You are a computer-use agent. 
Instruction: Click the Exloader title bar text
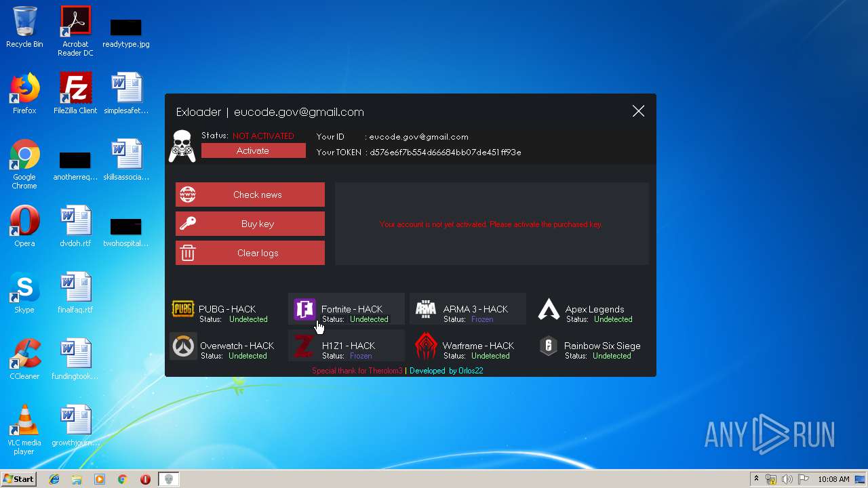(x=270, y=112)
